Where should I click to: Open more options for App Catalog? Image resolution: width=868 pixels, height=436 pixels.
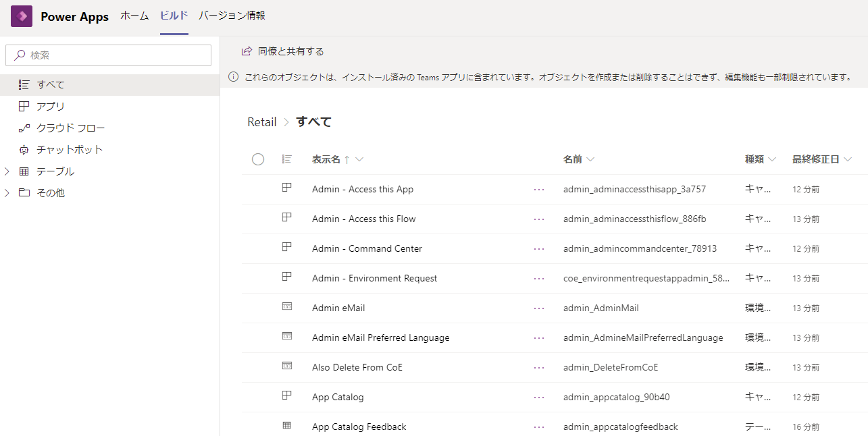pos(538,398)
